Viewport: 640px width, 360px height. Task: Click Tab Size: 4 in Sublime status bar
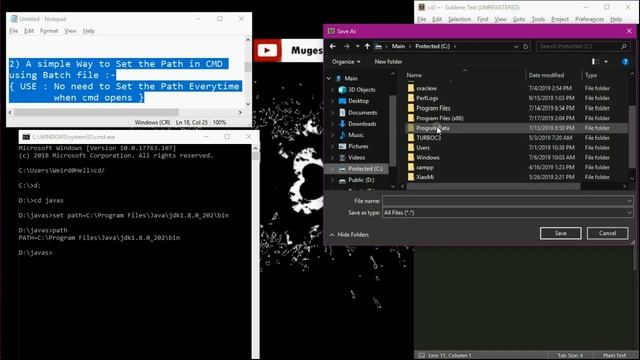click(570, 356)
